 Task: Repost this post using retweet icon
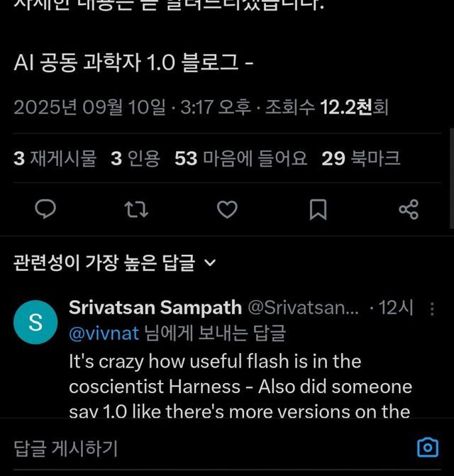click(x=136, y=209)
